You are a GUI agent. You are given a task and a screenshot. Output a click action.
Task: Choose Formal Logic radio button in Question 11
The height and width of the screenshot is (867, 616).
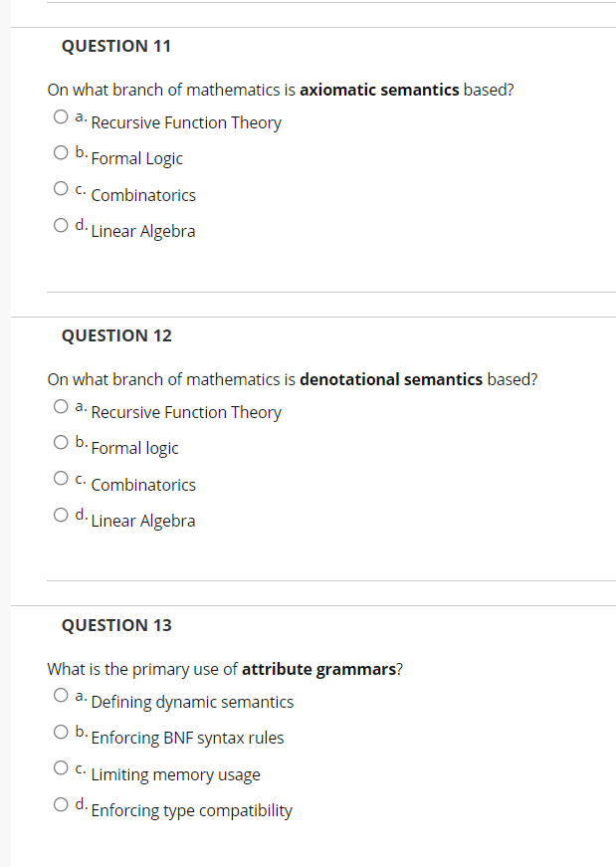point(61,152)
